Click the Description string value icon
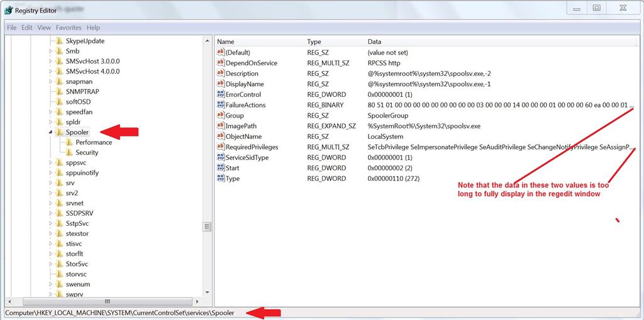Screen dimensions: 644x320 (x=221, y=74)
